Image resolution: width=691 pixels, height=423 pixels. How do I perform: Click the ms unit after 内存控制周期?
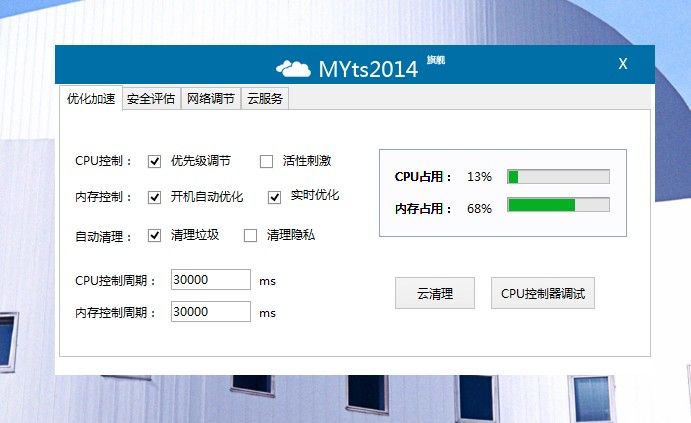point(267,313)
